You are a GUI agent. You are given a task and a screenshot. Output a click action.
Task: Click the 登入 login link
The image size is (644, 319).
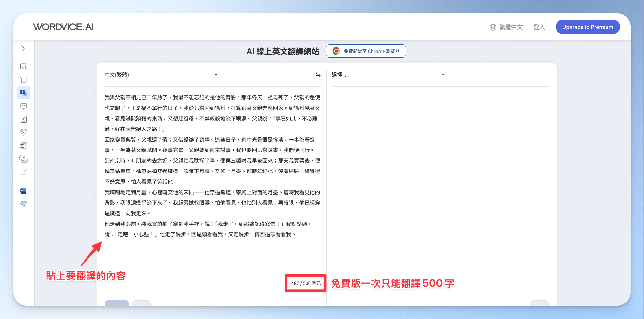click(x=539, y=27)
